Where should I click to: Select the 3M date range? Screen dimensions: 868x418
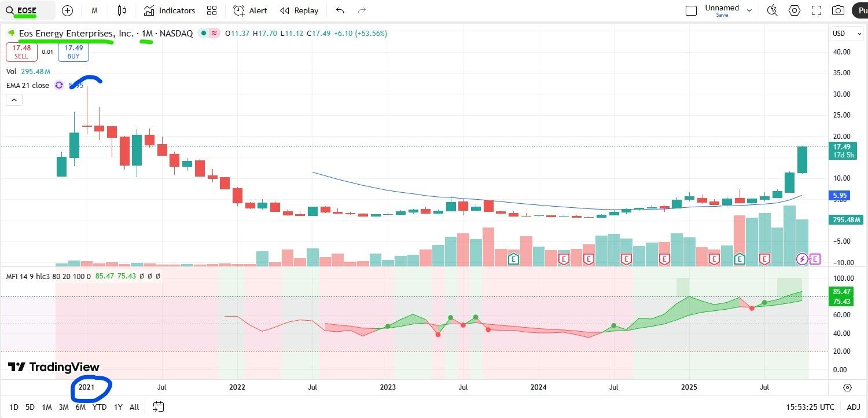click(x=64, y=407)
